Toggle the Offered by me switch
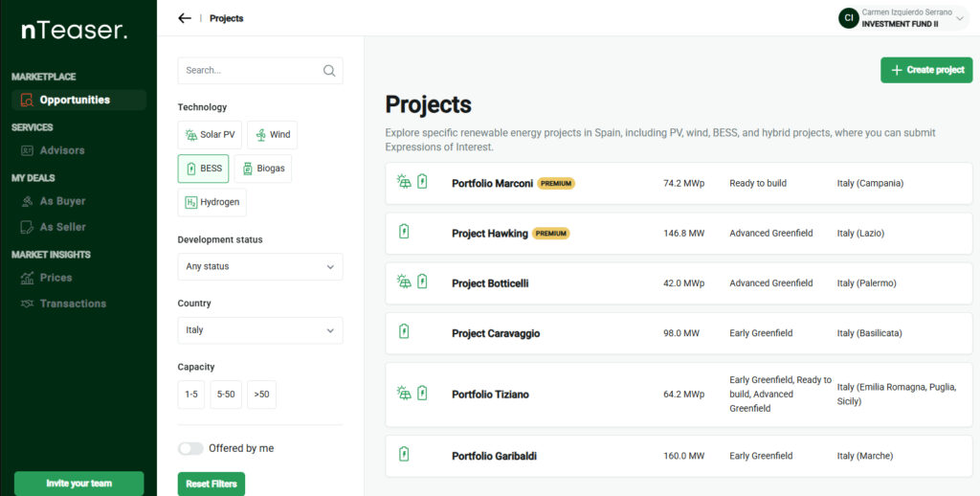 click(x=190, y=448)
